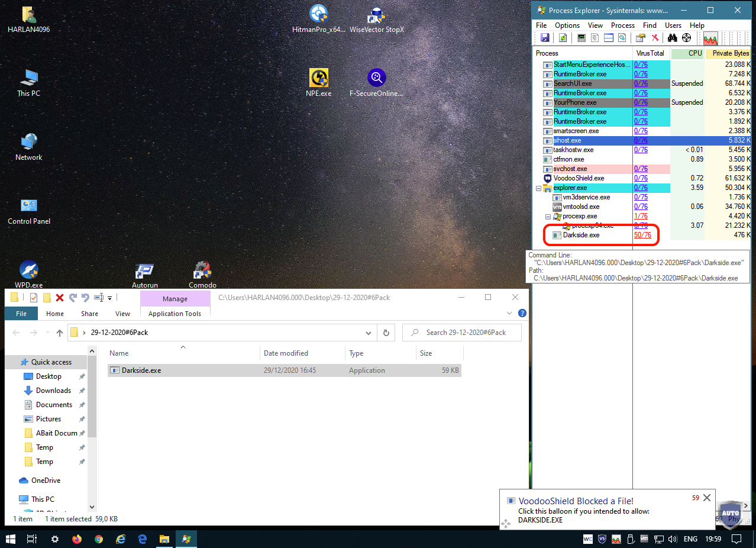
Task: Open Google Chrome from the taskbar
Action: (99, 539)
